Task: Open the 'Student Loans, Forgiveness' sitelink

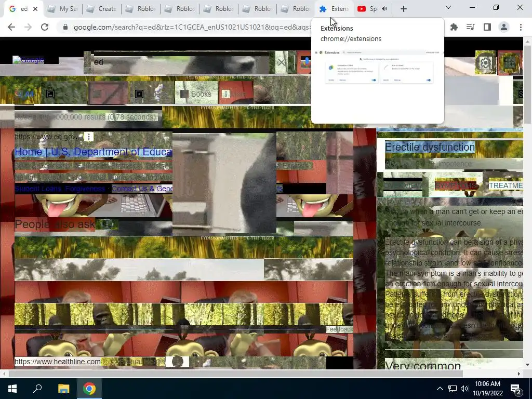Action: (60, 189)
